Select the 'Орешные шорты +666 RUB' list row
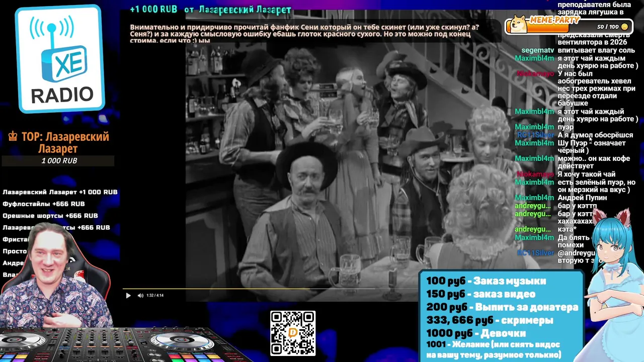This screenshot has width=644, height=362. pyautogui.click(x=50, y=216)
